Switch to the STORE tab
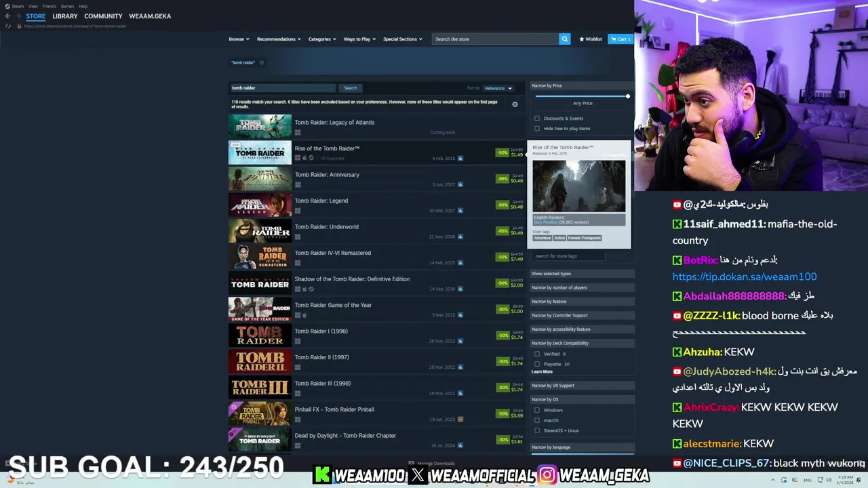The height and width of the screenshot is (488, 868). pyautogui.click(x=36, y=16)
